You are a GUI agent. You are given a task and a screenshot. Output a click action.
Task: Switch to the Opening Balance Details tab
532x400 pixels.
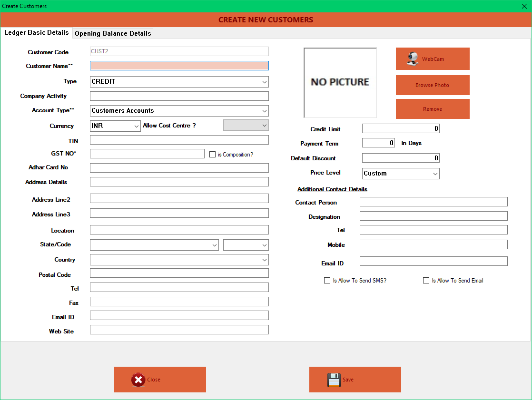[112, 33]
